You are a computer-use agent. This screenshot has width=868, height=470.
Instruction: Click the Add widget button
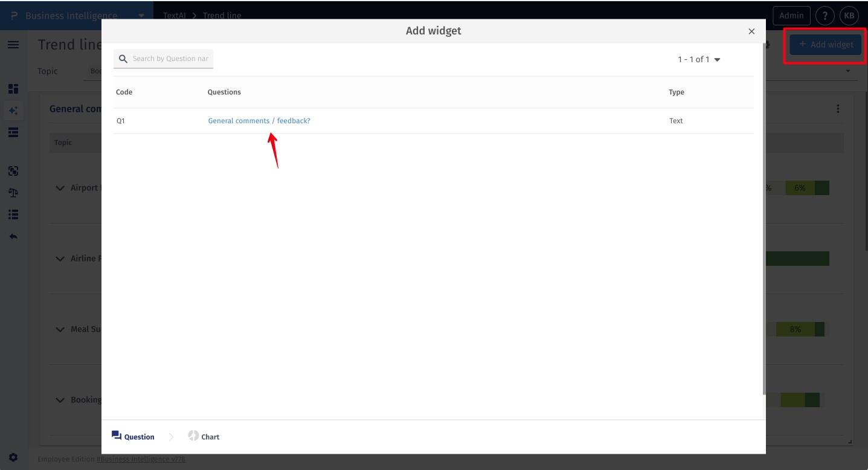pyautogui.click(x=825, y=44)
